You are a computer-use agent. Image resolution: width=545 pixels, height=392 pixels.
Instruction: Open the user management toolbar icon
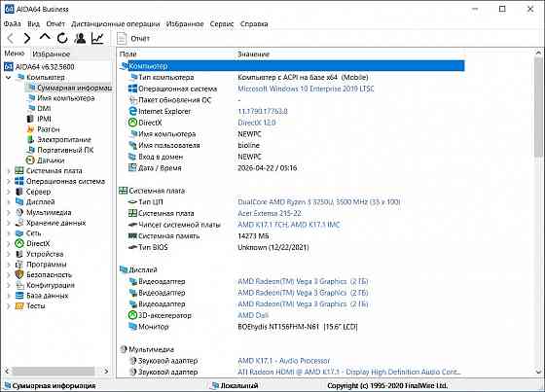pos(80,38)
